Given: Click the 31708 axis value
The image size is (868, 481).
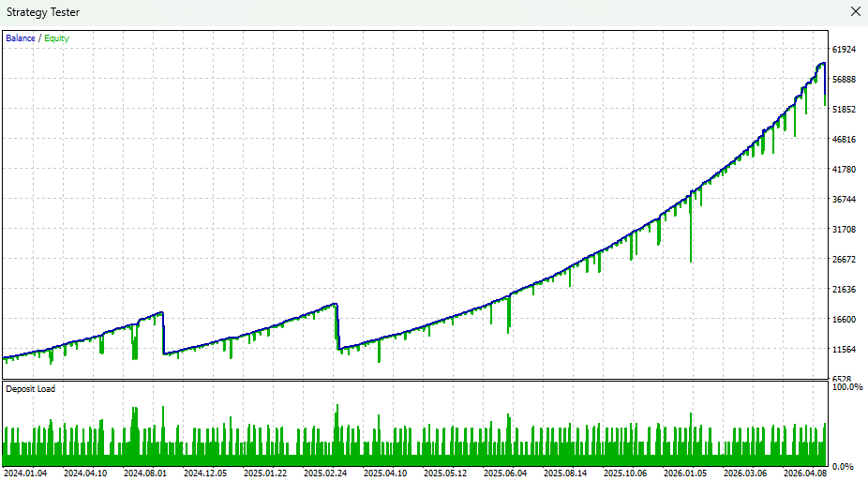Looking at the screenshot, I should 845,229.
